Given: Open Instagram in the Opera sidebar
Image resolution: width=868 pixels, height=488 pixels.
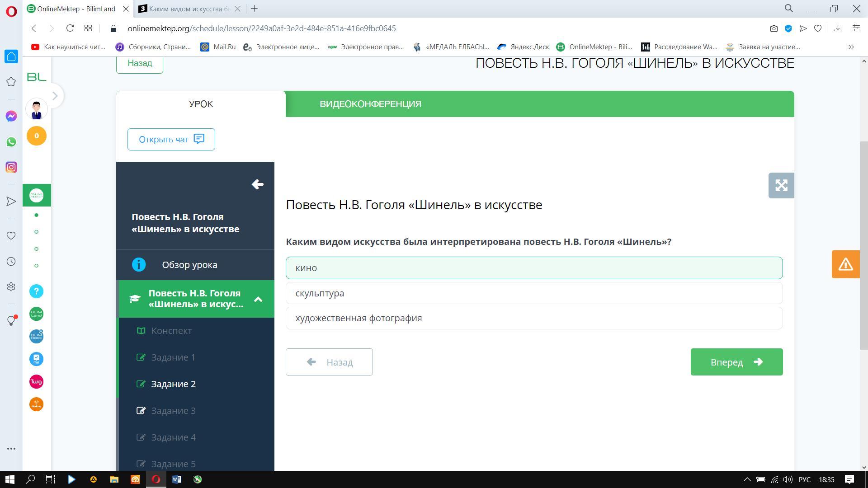Looking at the screenshot, I should coord(11,167).
